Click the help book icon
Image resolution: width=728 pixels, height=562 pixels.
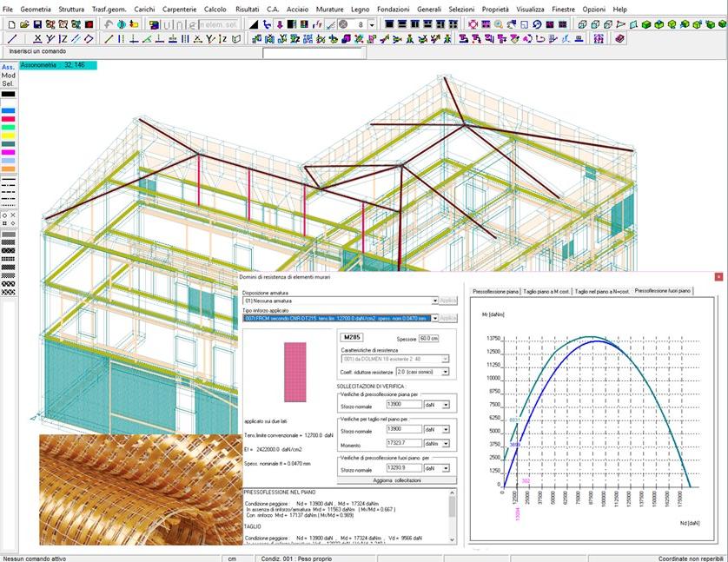point(619,38)
